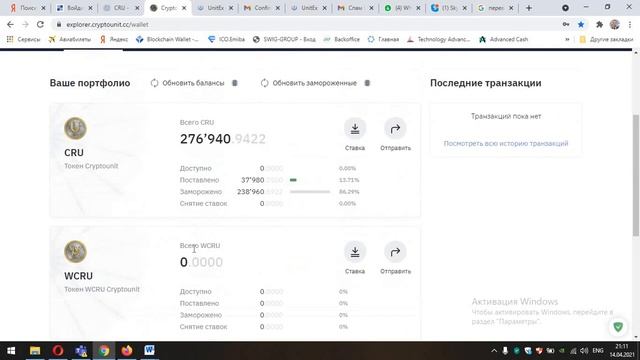Open the ICO.Emiba bookmark

[x=227, y=39]
